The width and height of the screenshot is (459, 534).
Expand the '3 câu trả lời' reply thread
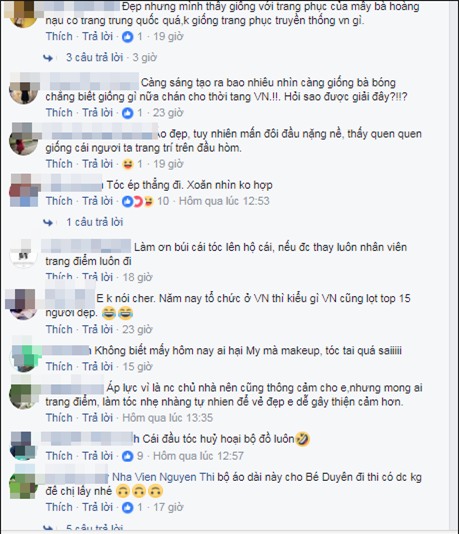pos(94,58)
